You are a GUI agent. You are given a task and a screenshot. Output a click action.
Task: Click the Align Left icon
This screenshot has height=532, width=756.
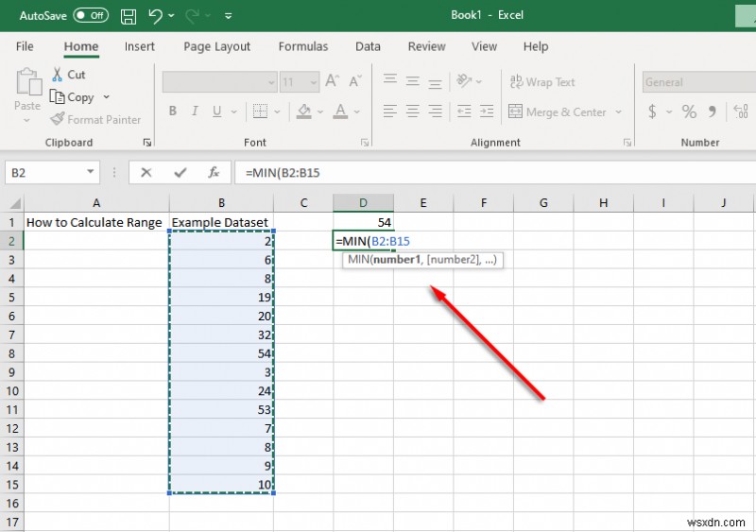coord(390,112)
